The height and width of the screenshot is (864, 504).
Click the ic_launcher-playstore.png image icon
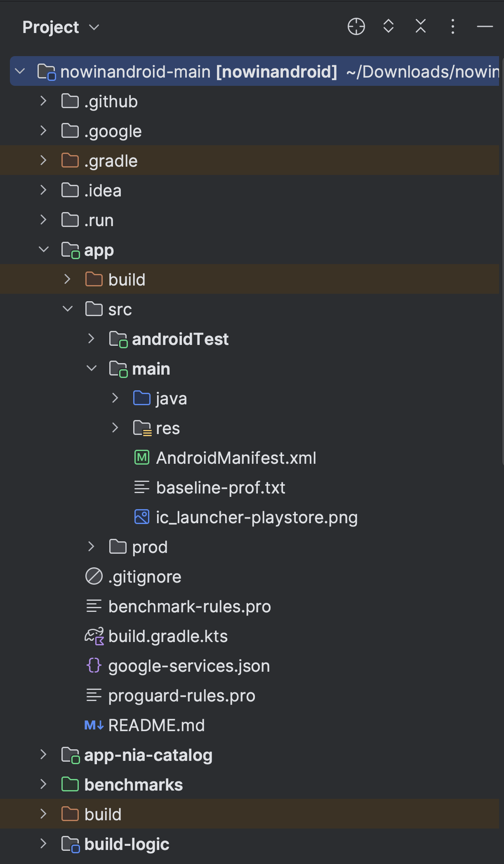click(142, 517)
